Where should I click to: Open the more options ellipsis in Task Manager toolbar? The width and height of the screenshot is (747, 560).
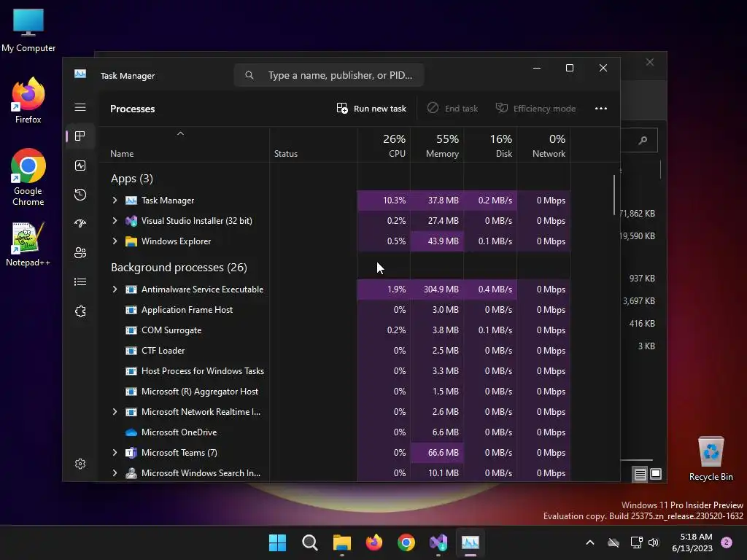pos(601,109)
